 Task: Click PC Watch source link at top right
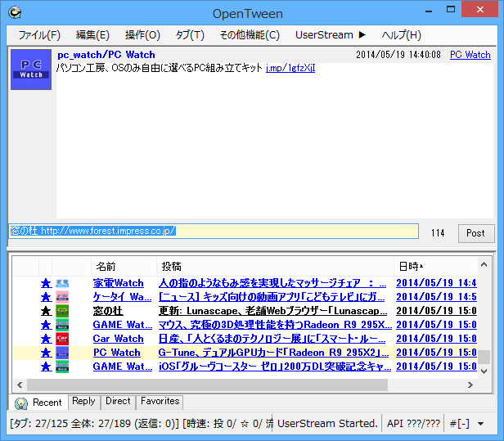(470, 55)
